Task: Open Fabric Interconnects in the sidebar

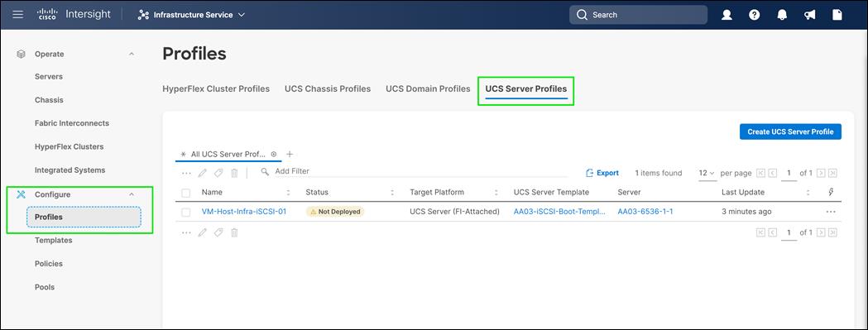Action: click(x=72, y=123)
